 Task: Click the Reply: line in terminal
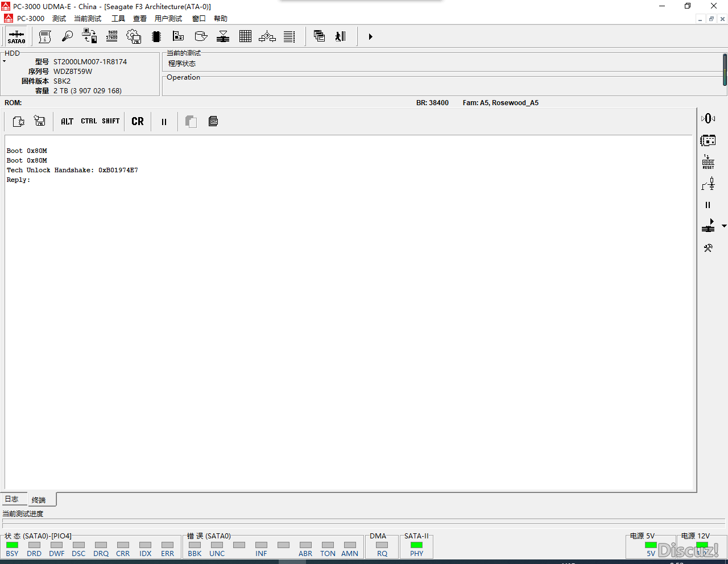click(x=18, y=180)
